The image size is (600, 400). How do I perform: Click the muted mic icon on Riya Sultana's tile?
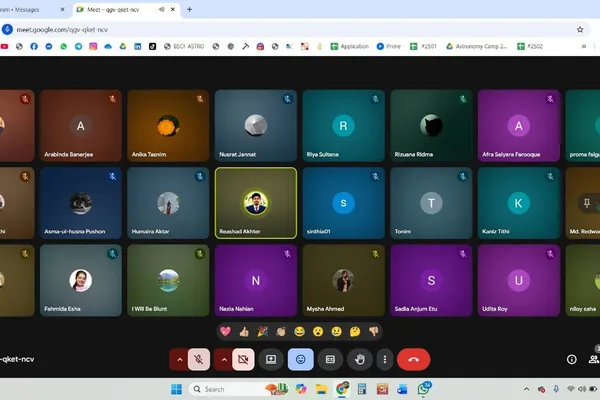[375, 99]
